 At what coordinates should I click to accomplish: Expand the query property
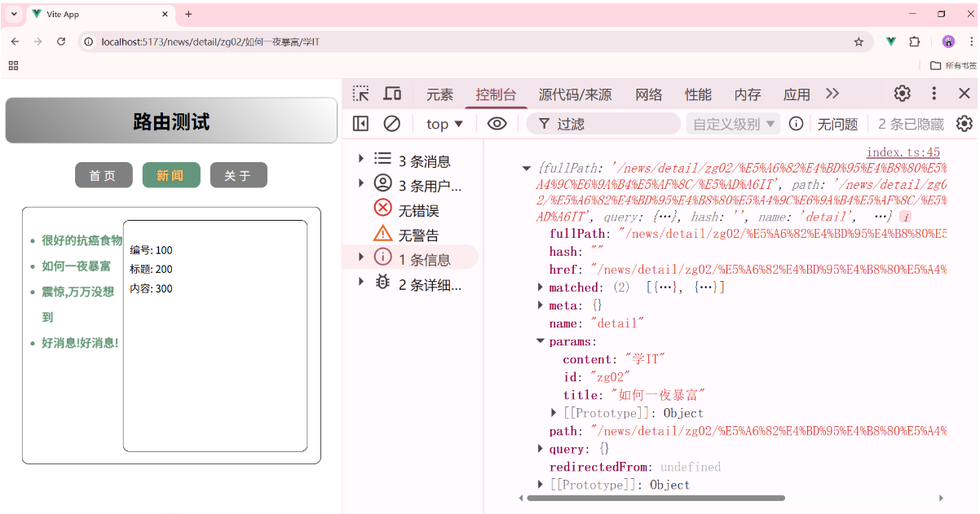pos(541,449)
